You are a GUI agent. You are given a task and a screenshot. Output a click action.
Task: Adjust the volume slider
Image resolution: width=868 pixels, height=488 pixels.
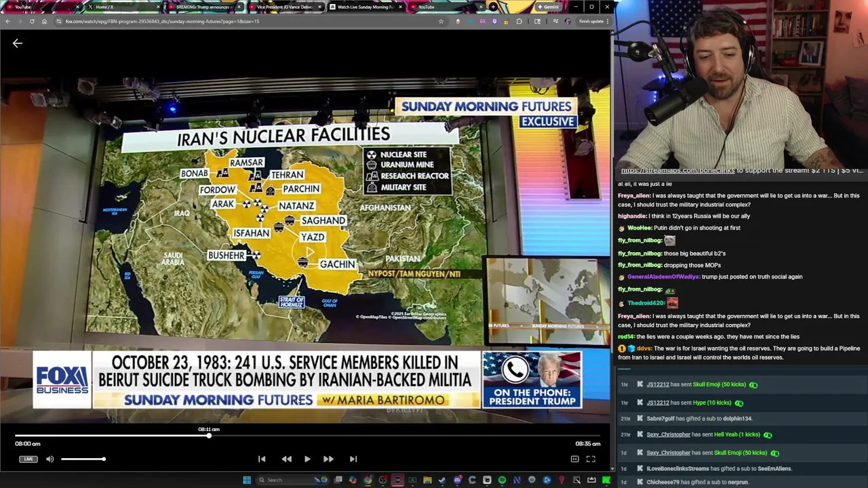point(83,459)
